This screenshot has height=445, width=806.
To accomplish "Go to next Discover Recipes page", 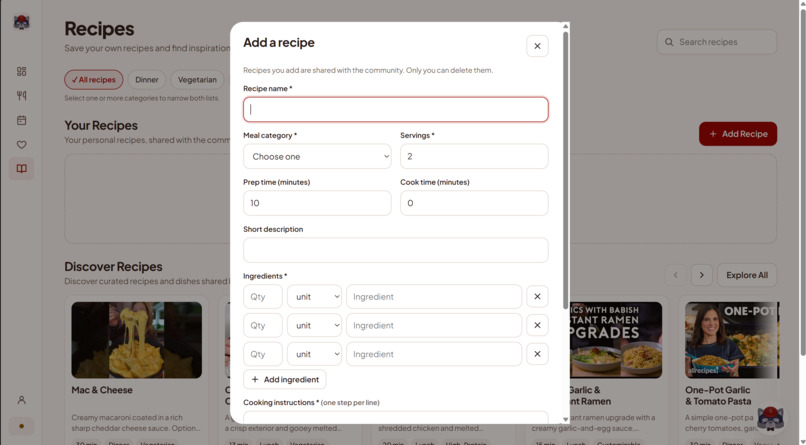I will click(x=702, y=275).
